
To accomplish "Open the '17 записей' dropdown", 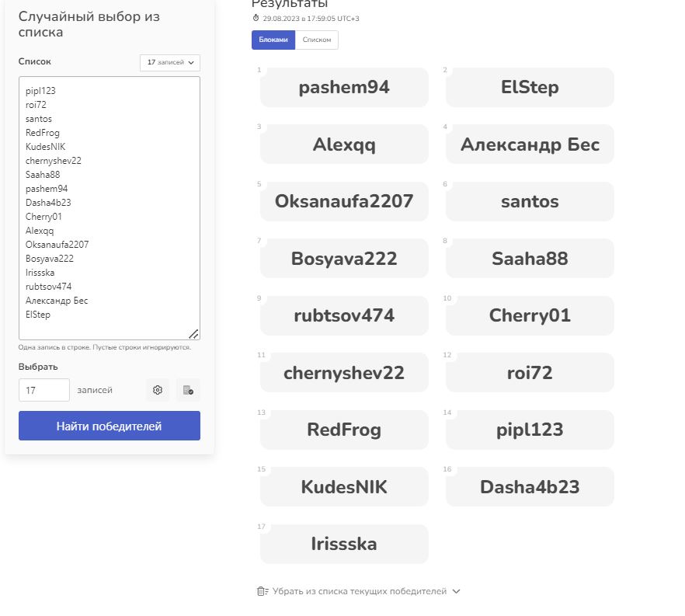I will click(x=170, y=63).
